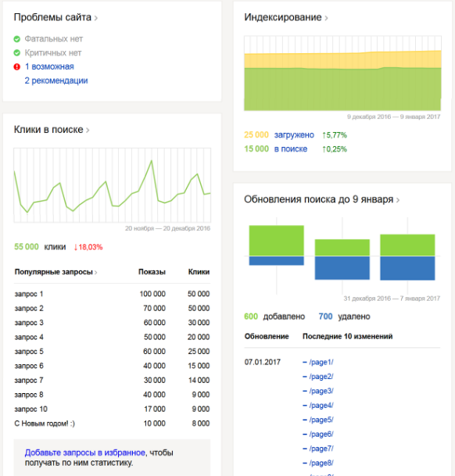Open the '2 рекомендации' link

click(x=56, y=81)
